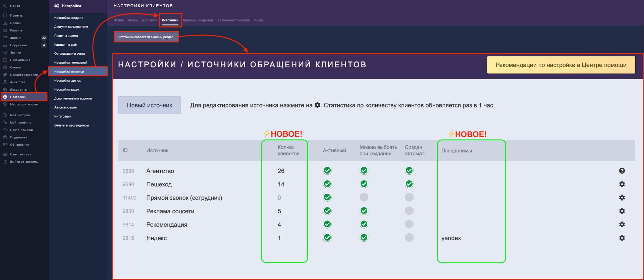This screenshot has height=280, width=644.
Task: Open Организации и счета settings
Action: (x=69, y=54)
